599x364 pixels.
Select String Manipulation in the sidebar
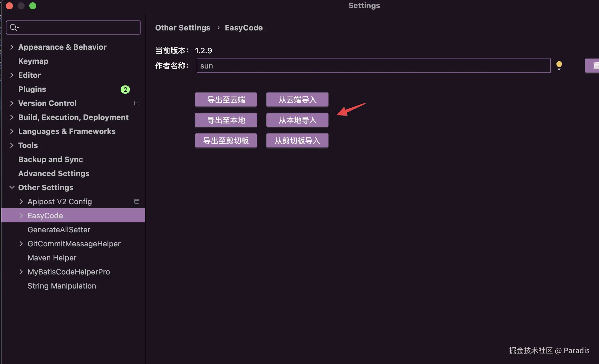pyautogui.click(x=61, y=286)
